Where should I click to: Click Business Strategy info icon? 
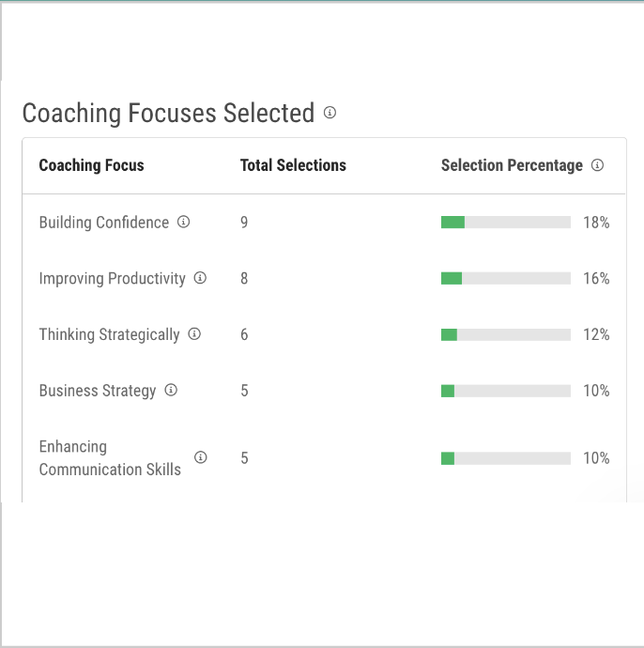pyautogui.click(x=171, y=390)
